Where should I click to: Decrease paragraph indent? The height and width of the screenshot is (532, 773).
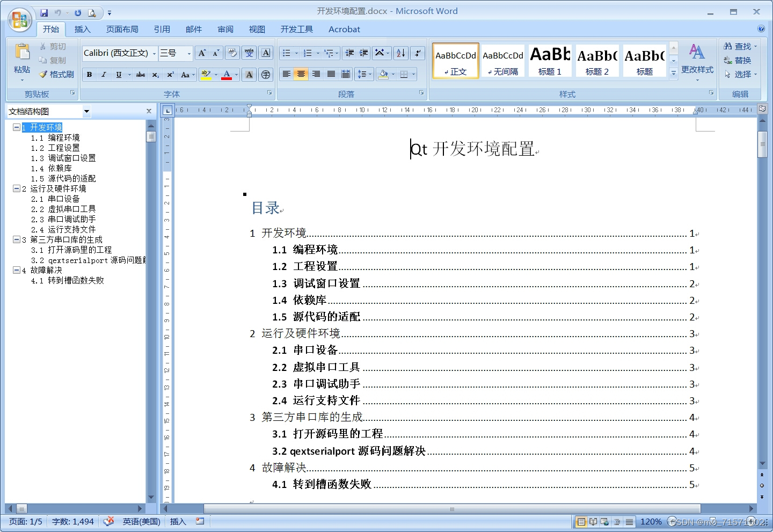(x=349, y=53)
